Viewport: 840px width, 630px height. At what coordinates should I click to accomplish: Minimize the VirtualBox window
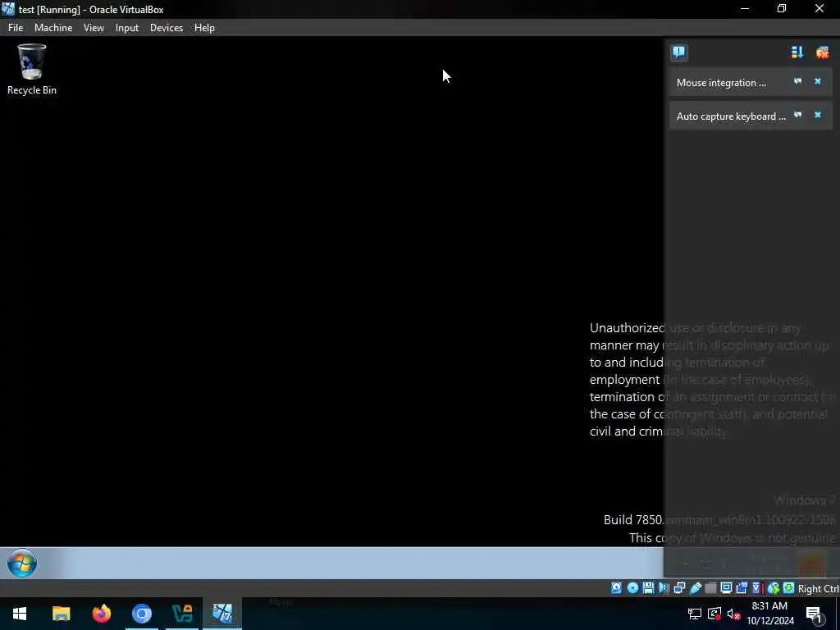(x=745, y=8)
